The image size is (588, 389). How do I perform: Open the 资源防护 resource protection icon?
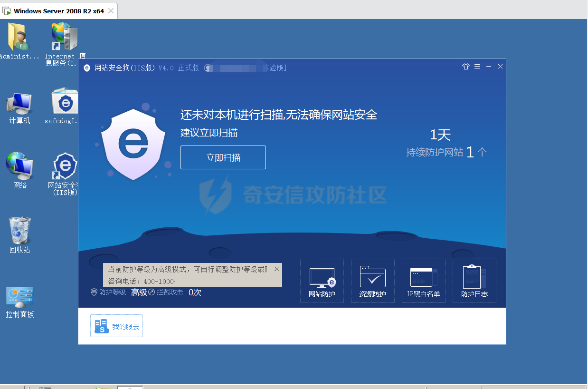tap(373, 281)
